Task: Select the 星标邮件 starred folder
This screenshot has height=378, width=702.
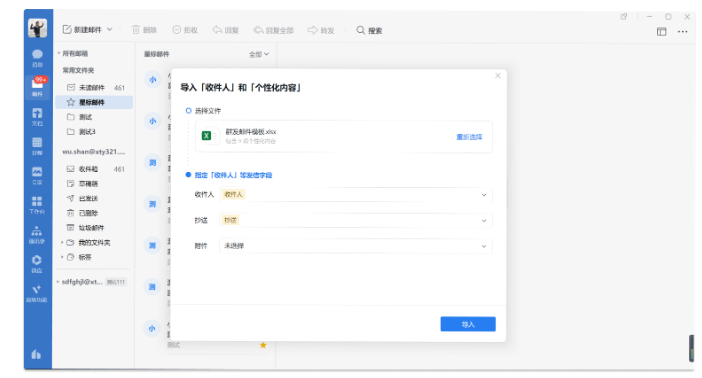Action: [94, 102]
